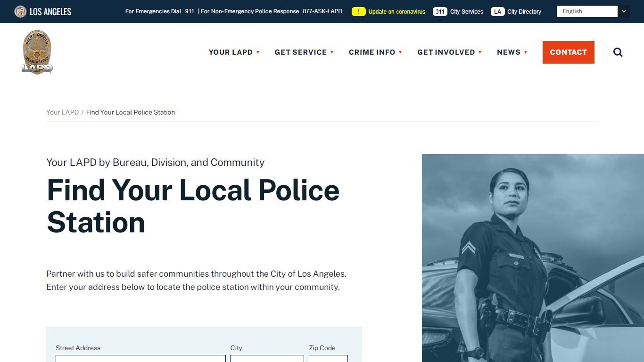Screen dimensions: 644x362
Task: Click the Find Your Local Police Station heading
Action: click(193, 206)
